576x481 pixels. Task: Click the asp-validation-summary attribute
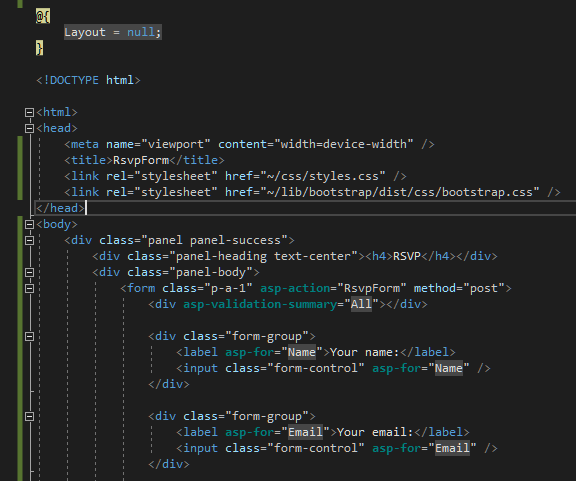pos(260,304)
